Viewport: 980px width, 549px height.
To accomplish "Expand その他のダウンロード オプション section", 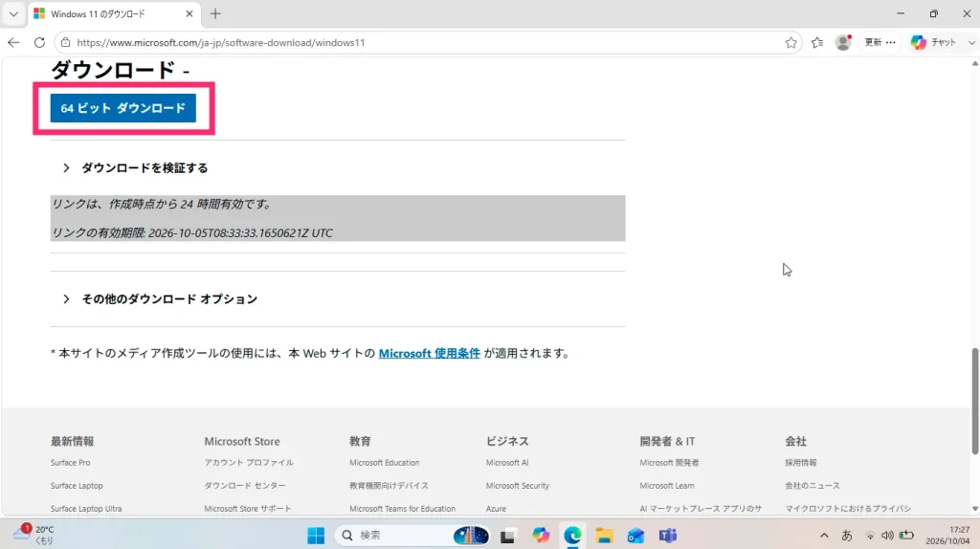I will click(x=160, y=299).
